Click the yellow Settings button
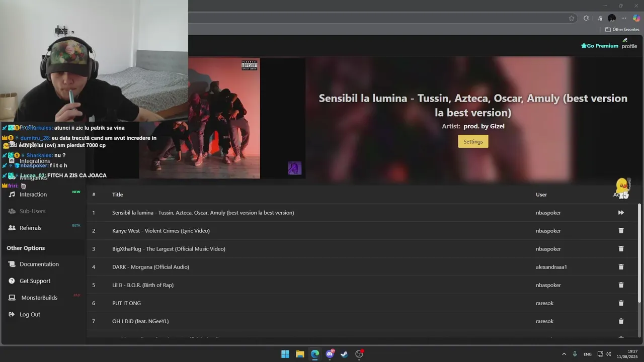The image size is (644, 362). (473, 141)
